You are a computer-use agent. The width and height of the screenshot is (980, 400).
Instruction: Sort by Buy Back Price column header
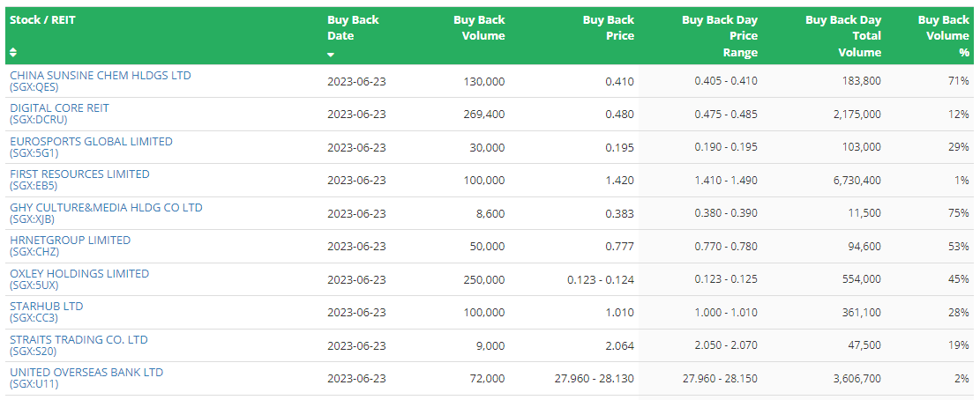pos(608,27)
